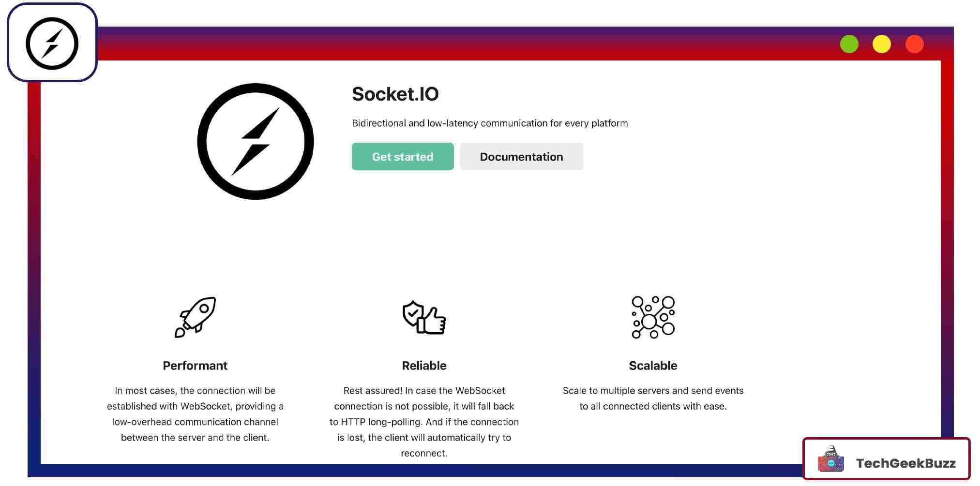Click the paragraph about WebSocket low-overhead channel
The image size is (980, 486).
(x=195, y=414)
